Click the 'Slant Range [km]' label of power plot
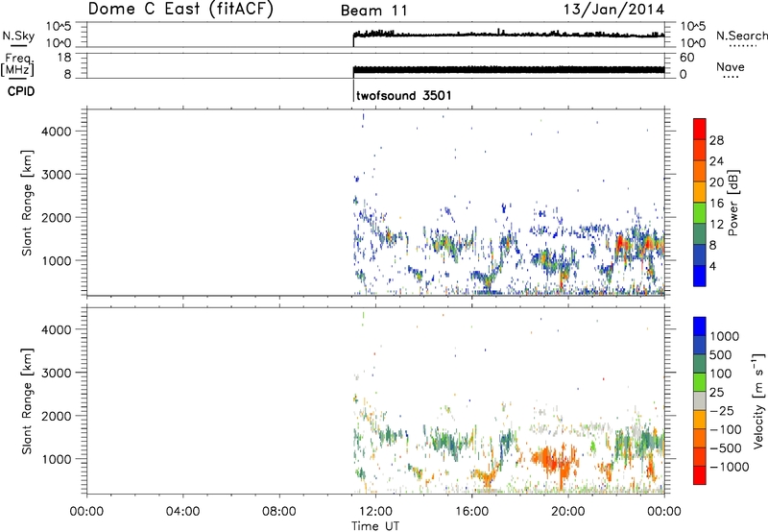This screenshot has height=532, width=768. click(27, 203)
